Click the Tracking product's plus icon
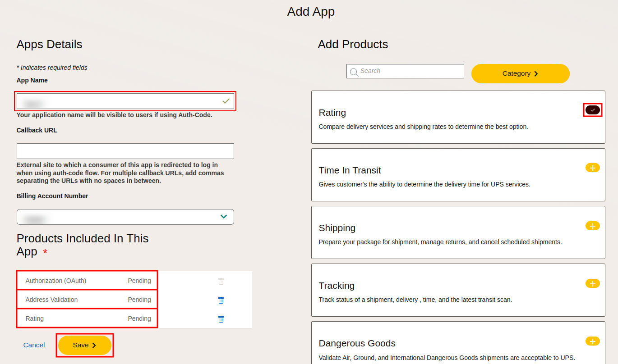Screen dimensions: 618x364 592,283
